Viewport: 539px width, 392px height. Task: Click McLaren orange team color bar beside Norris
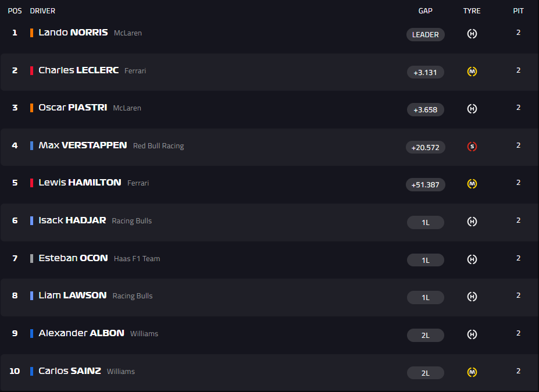[x=32, y=33]
